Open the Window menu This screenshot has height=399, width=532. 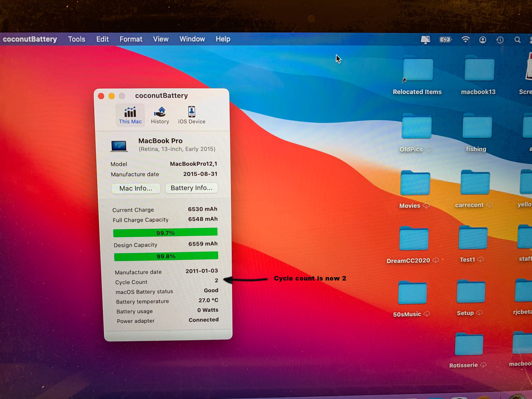(192, 39)
